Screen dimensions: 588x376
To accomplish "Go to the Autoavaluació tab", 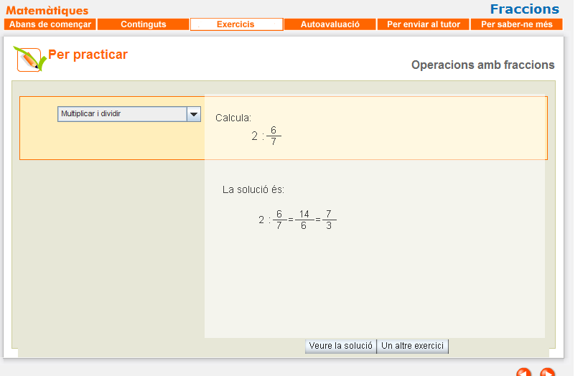I will [x=330, y=24].
